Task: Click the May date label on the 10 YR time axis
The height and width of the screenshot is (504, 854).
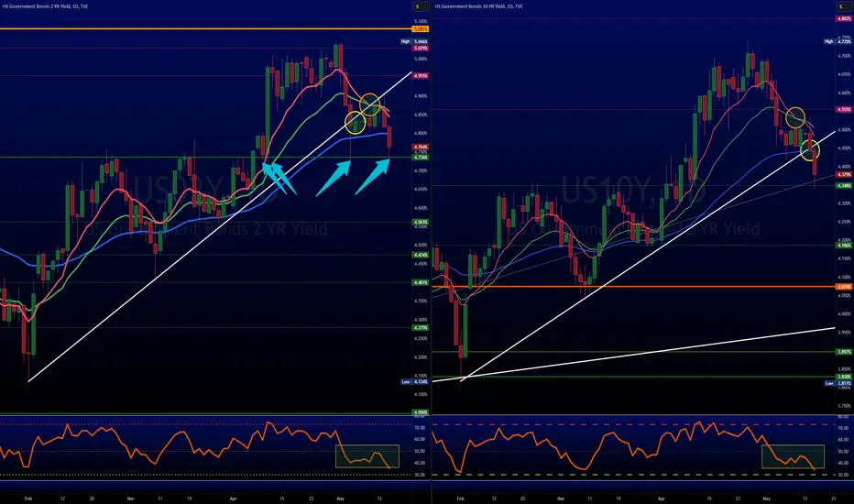Action: pos(766,499)
